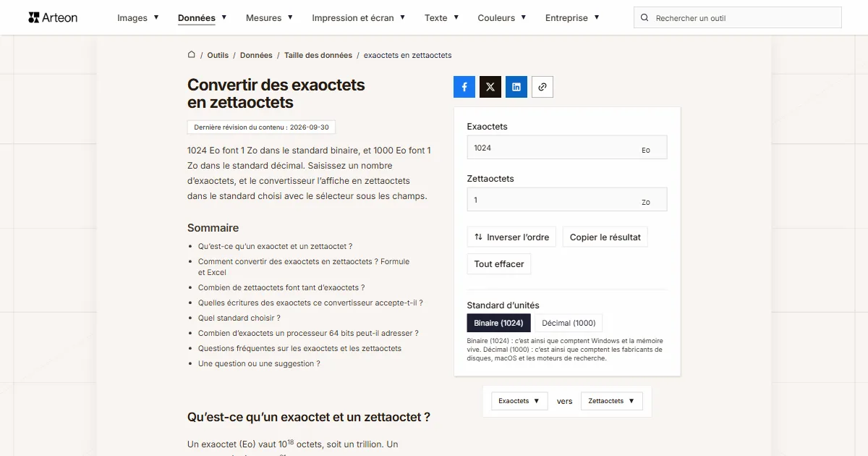Jump to "Qu'est-ce qu'un exaoctet et un zettaoctet ?"
Screen dimensions: 868x456
tap(276, 247)
